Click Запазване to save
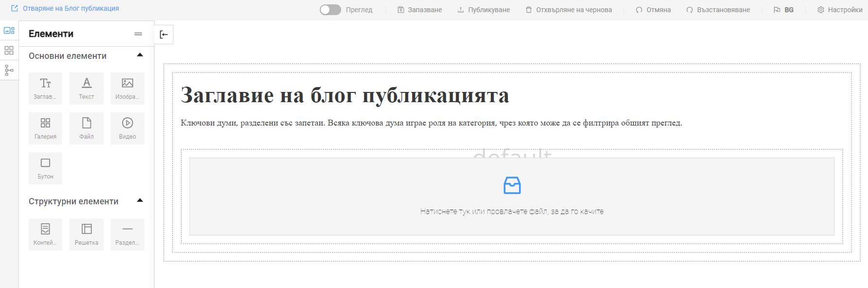 tap(419, 10)
